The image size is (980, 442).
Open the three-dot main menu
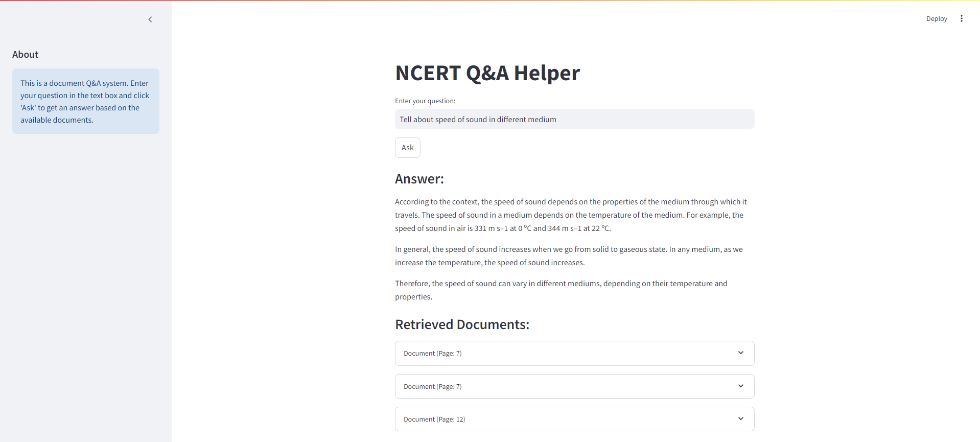pyautogui.click(x=961, y=18)
